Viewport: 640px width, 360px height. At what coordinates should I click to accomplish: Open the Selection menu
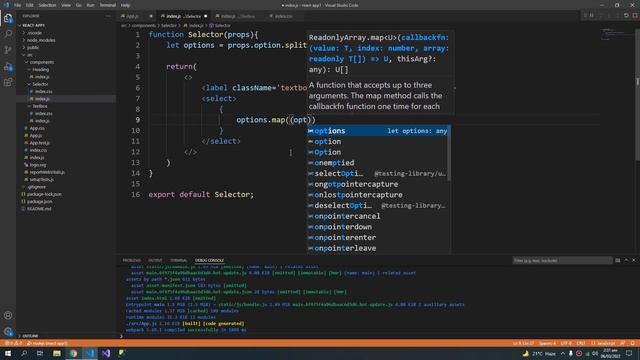point(47,5)
